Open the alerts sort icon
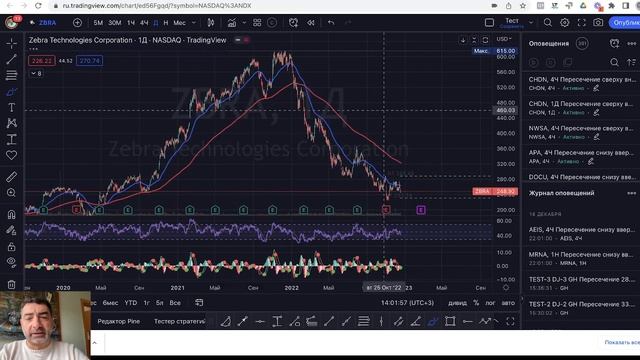 click(x=631, y=62)
